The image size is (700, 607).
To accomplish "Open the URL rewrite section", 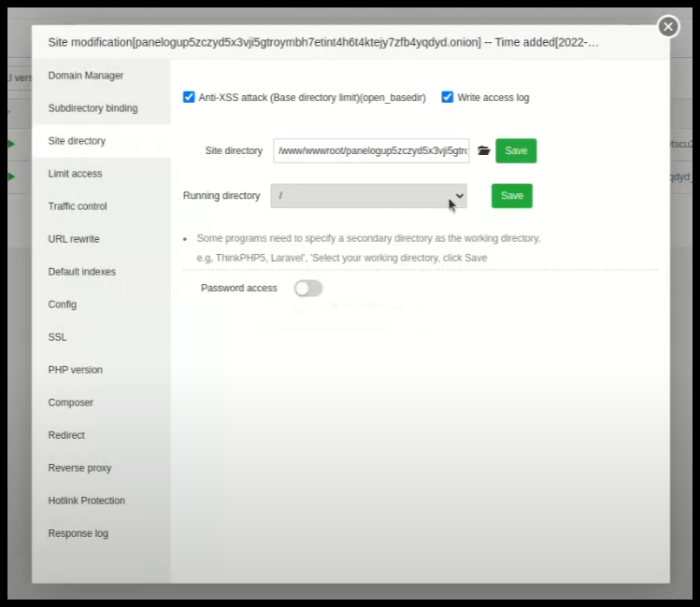I will pos(74,239).
